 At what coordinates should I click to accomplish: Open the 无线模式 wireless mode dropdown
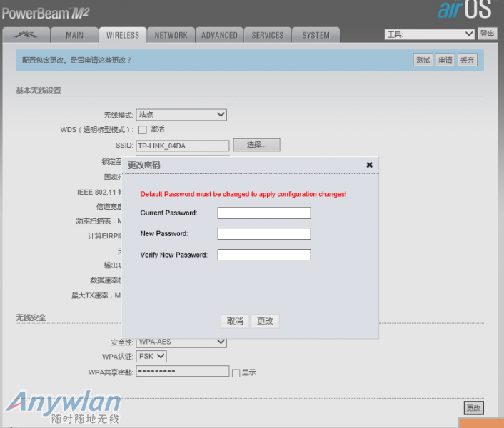[x=181, y=115]
